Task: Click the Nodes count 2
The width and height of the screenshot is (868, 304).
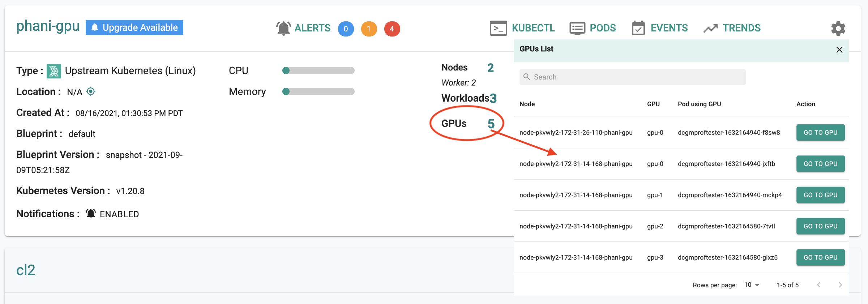Action: click(x=490, y=68)
